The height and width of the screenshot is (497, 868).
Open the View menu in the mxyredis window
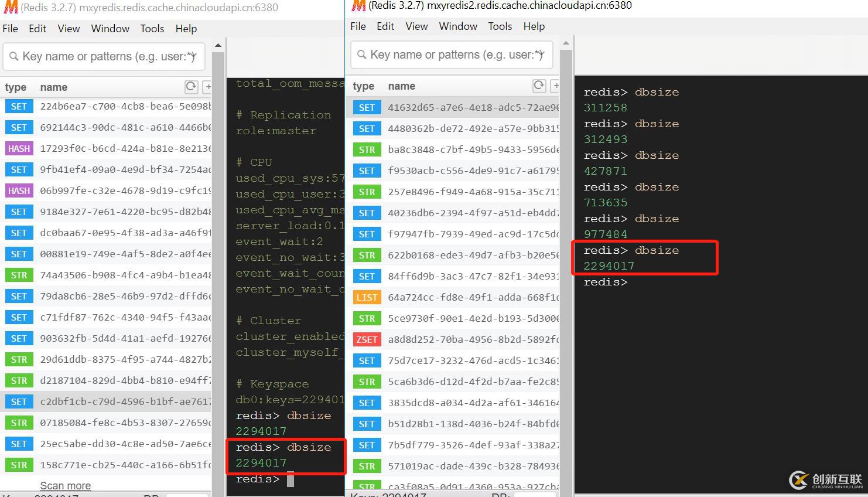point(69,29)
